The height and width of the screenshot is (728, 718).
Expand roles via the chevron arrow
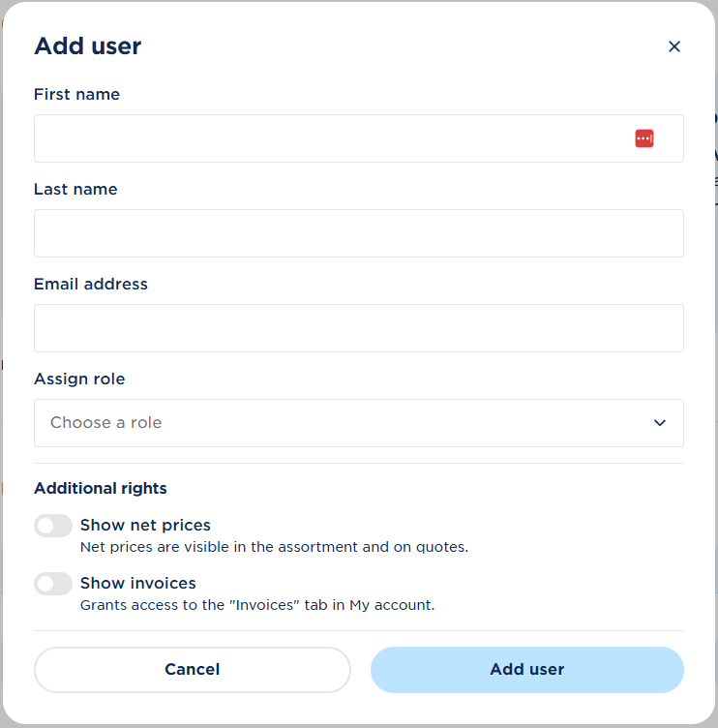pos(660,423)
